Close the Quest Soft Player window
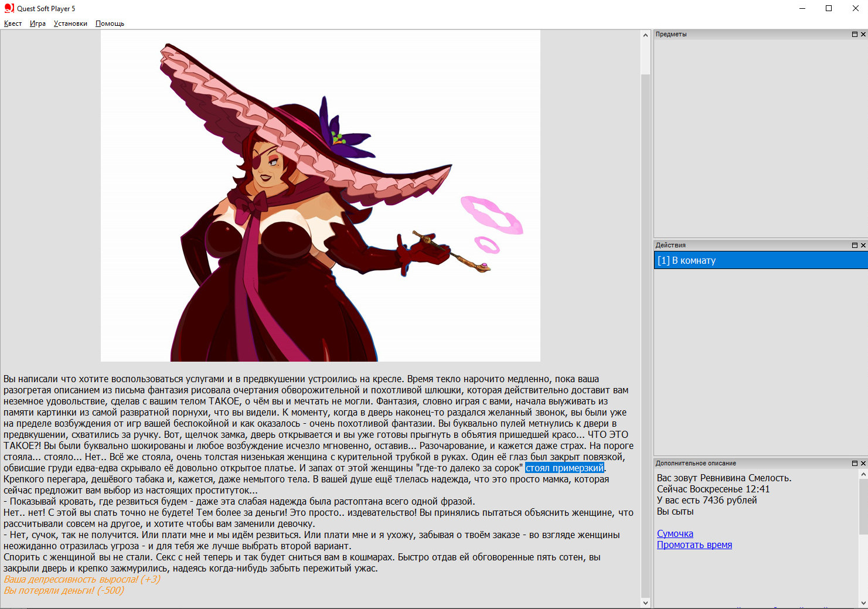The width and height of the screenshot is (868, 609). point(855,8)
